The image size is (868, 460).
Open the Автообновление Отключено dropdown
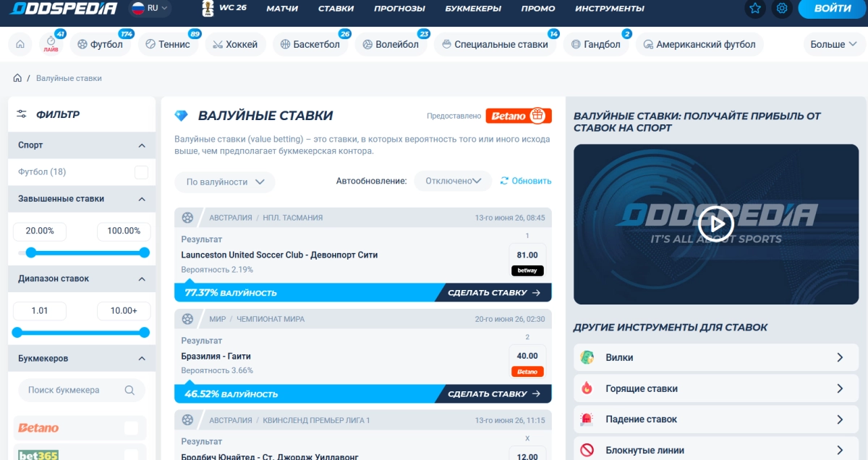coord(453,181)
